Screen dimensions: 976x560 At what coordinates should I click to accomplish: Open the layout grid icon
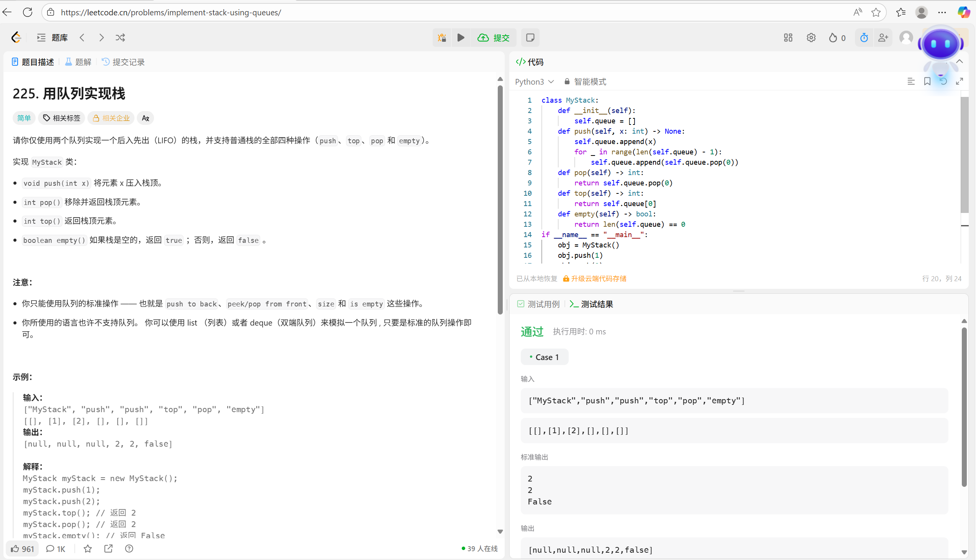click(788, 38)
